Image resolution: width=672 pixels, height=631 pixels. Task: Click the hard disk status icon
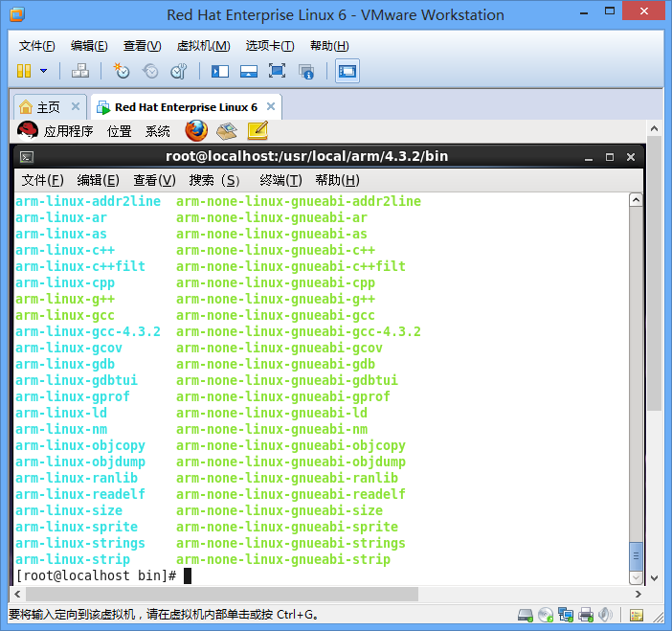pos(525,615)
